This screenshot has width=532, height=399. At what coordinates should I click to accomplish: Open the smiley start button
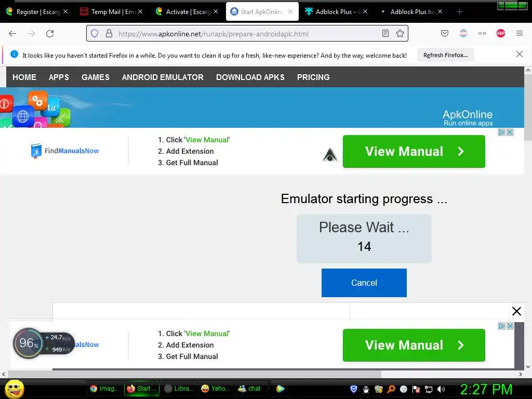15,389
